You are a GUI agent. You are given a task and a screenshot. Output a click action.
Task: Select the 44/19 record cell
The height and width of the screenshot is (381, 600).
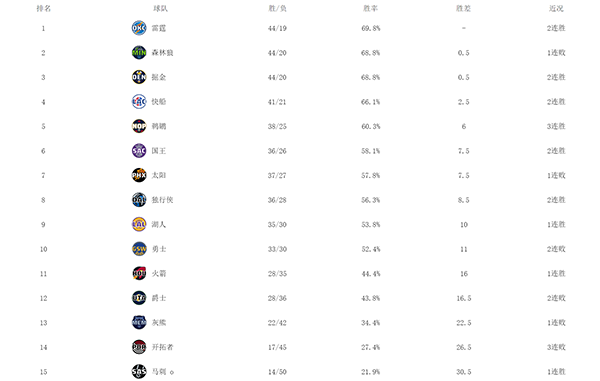click(277, 28)
